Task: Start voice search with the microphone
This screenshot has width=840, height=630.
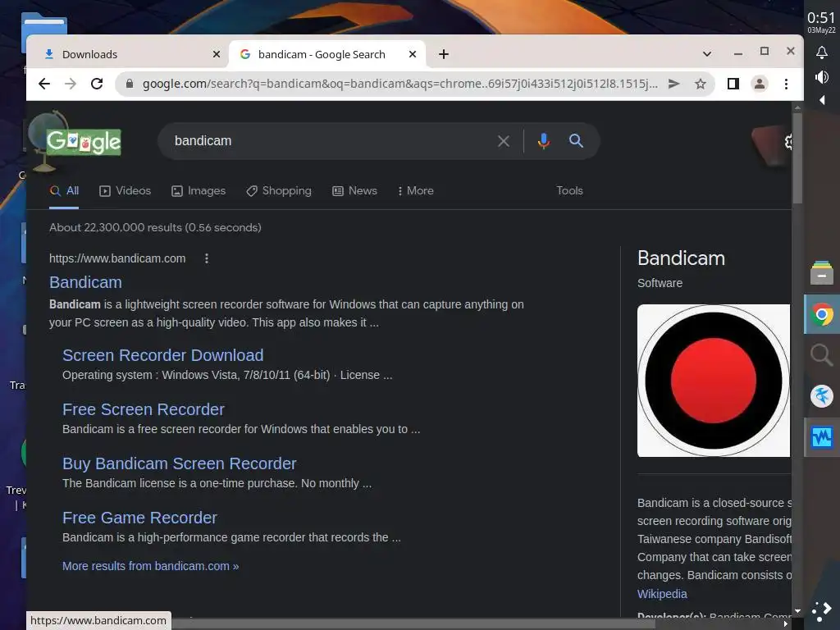Action: click(543, 141)
